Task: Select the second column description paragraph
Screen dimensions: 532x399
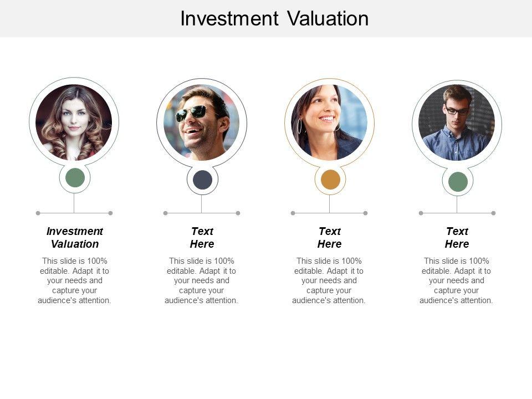Action: [x=202, y=280]
